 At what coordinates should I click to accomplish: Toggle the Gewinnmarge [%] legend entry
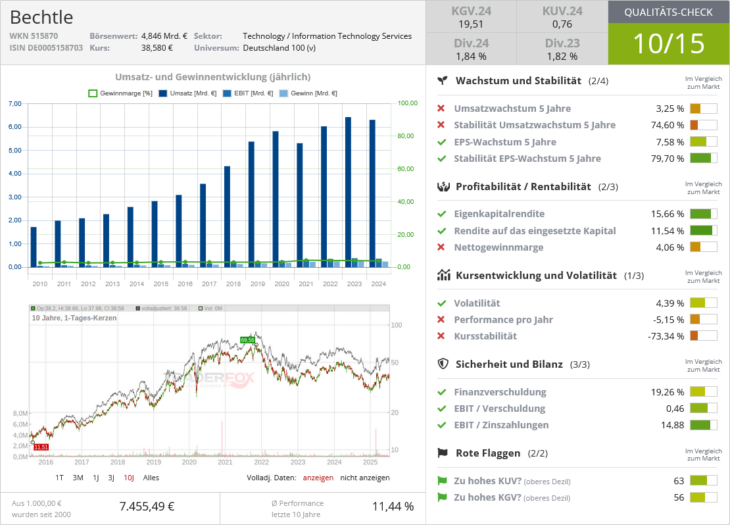pyautogui.click(x=120, y=93)
